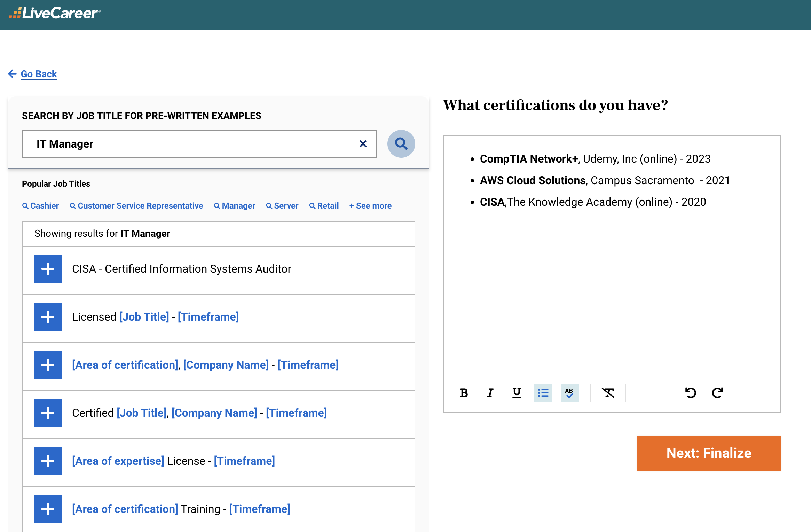The height and width of the screenshot is (532, 811).
Task: Expand more popular job titles with See more
Action: click(370, 205)
